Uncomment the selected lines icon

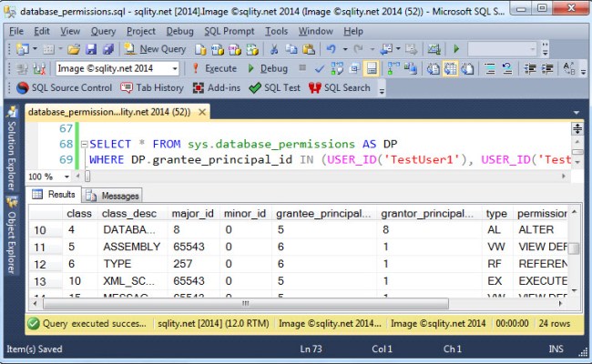click(507, 68)
